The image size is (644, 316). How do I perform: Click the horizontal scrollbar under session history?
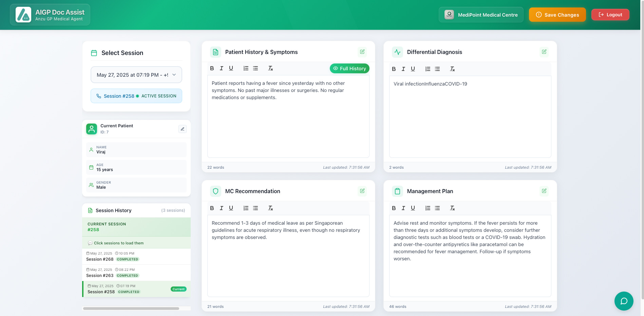coord(131,309)
